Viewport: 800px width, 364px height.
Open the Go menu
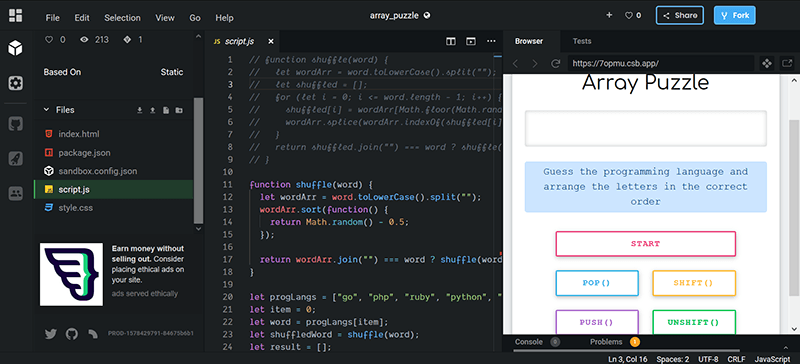(195, 18)
